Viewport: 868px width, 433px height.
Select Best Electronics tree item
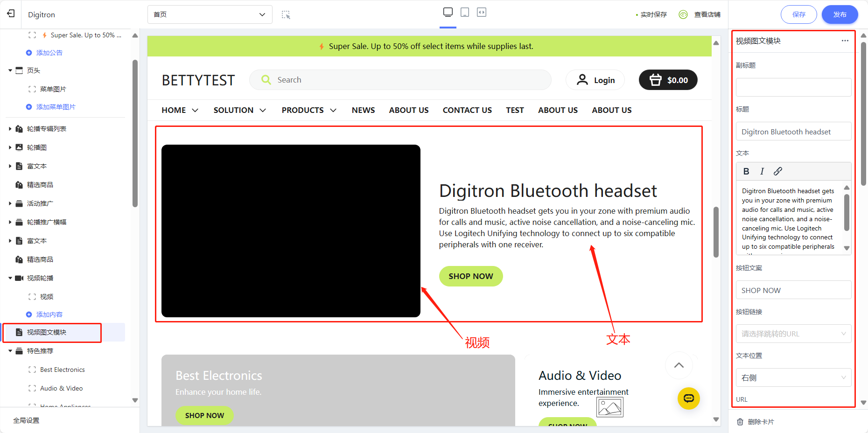pyautogui.click(x=63, y=370)
